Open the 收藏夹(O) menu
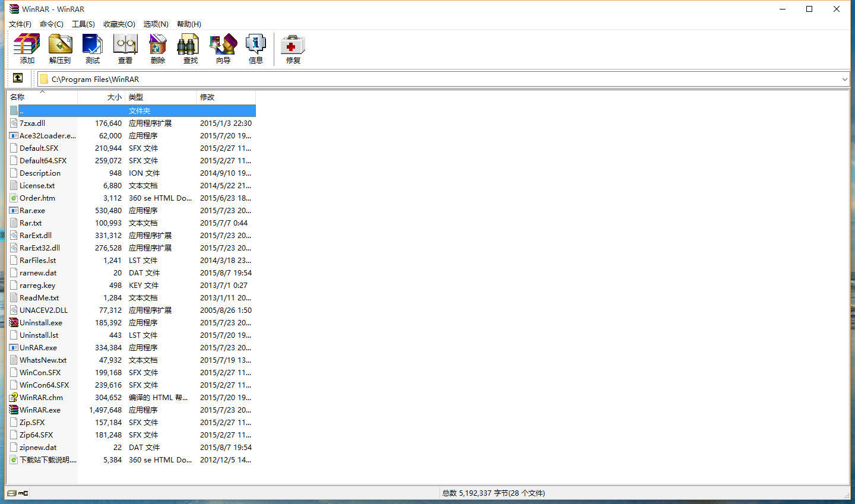This screenshot has width=855, height=504. pyautogui.click(x=119, y=24)
